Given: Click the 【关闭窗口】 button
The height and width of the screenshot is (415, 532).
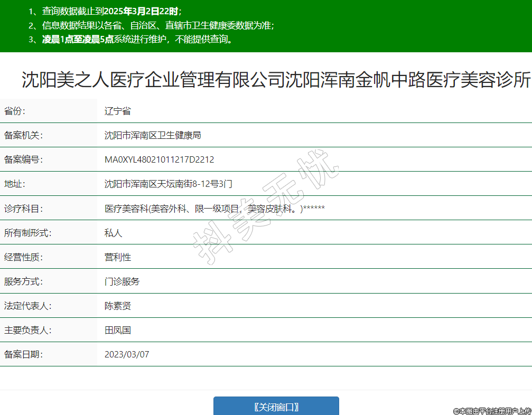Looking at the screenshot, I should coord(276,407).
